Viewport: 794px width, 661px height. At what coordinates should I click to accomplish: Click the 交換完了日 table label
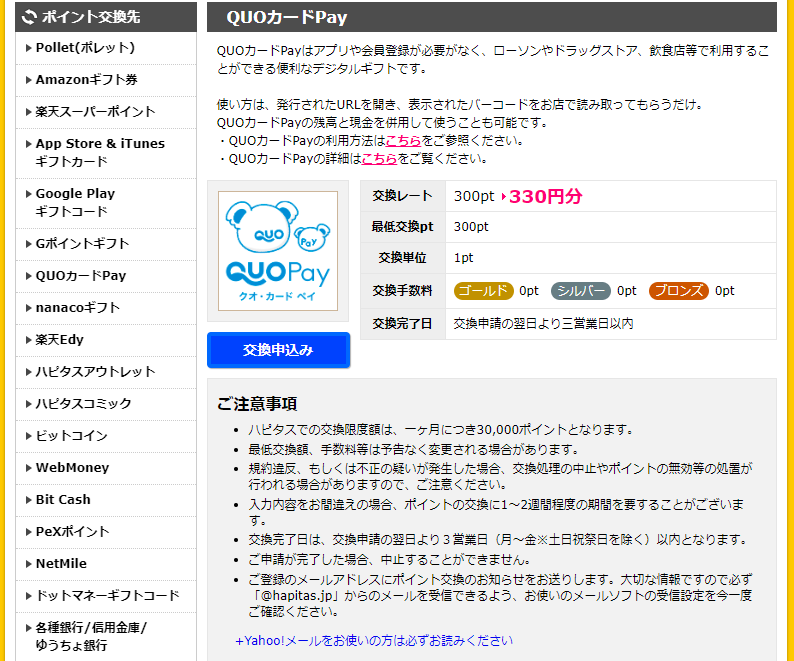(x=403, y=323)
